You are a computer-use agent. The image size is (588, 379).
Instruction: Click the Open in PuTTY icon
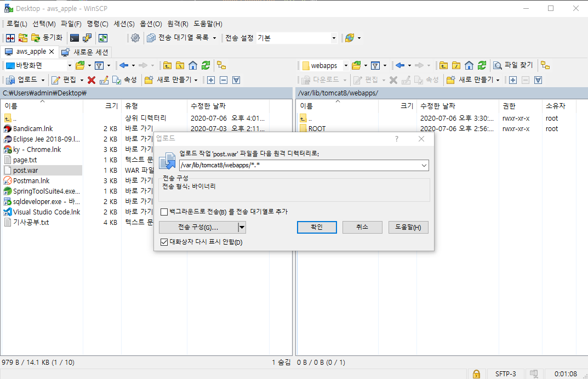click(87, 38)
